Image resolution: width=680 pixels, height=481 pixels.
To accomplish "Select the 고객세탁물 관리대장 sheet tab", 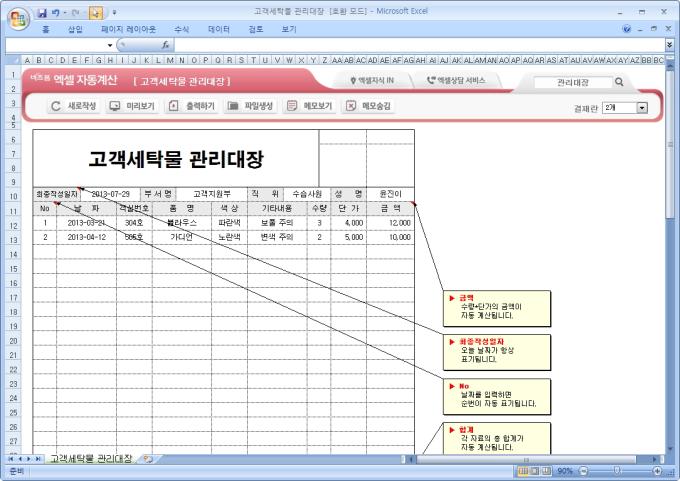I will [91, 458].
